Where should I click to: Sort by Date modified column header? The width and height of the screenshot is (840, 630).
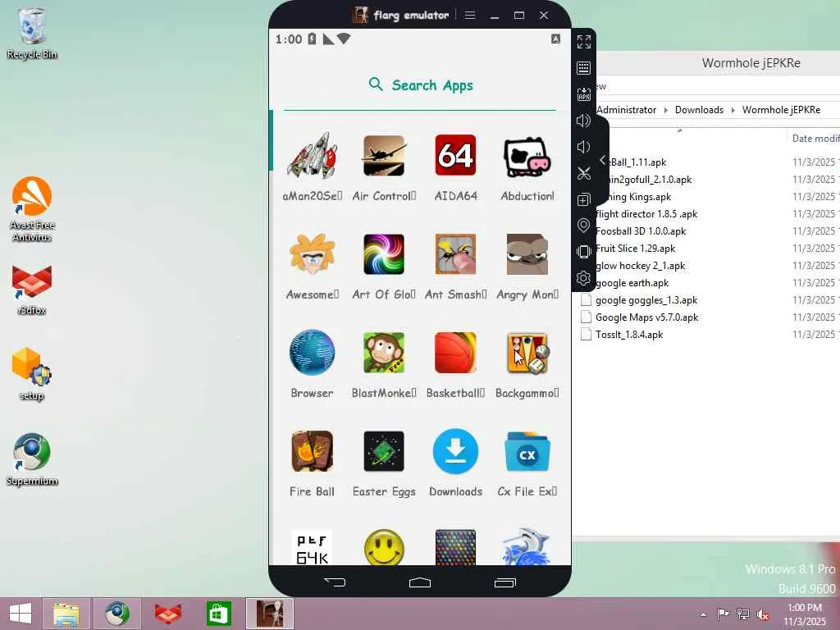815,138
